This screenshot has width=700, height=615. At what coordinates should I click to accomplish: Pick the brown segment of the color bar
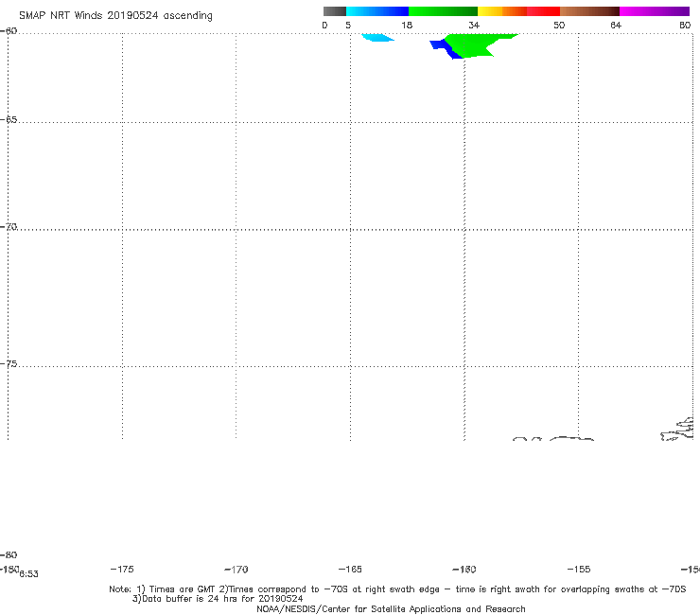pos(589,11)
